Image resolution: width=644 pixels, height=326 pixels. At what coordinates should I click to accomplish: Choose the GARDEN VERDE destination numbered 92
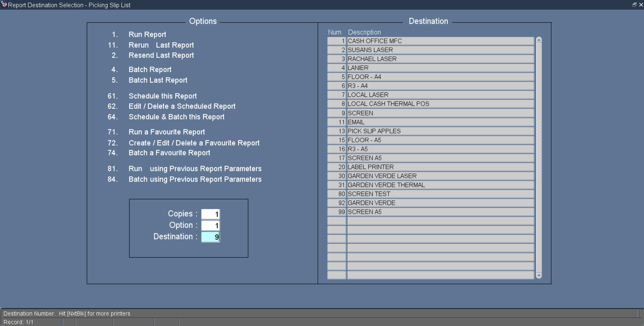pyautogui.click(x=440, y=203)
